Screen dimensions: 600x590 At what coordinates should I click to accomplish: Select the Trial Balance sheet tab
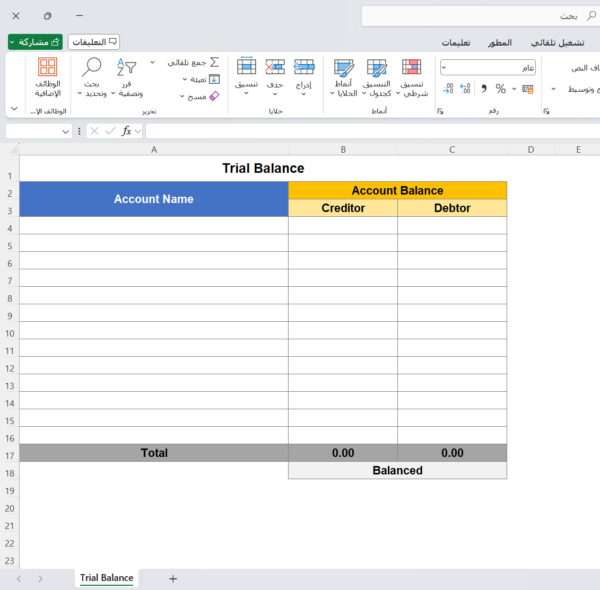(106, 578)
